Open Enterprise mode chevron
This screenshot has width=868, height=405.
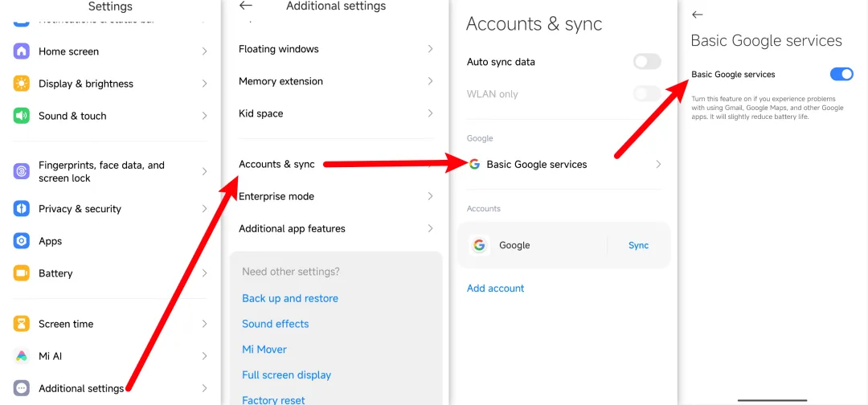coord(430,196)
